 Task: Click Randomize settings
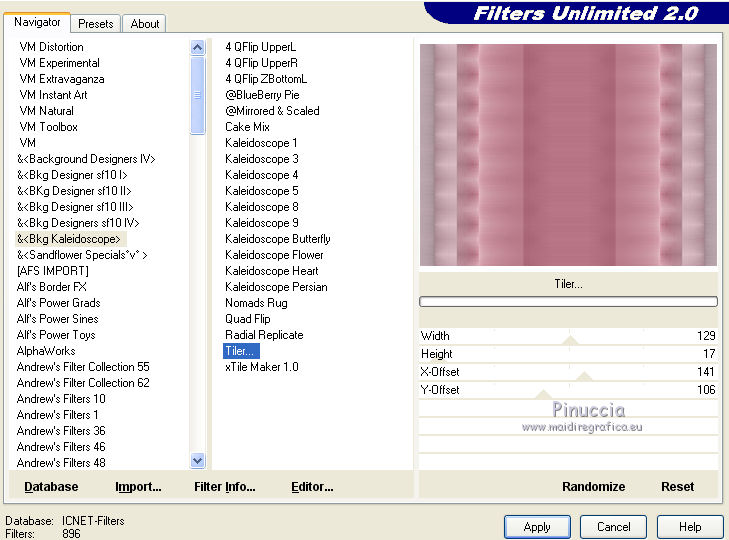[593, 487]
